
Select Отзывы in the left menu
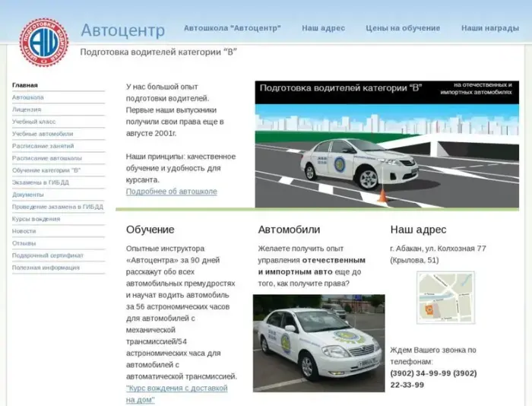[24, 243]
